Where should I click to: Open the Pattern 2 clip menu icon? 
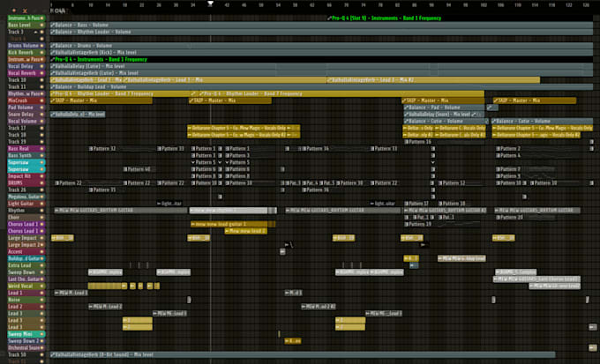498,149
